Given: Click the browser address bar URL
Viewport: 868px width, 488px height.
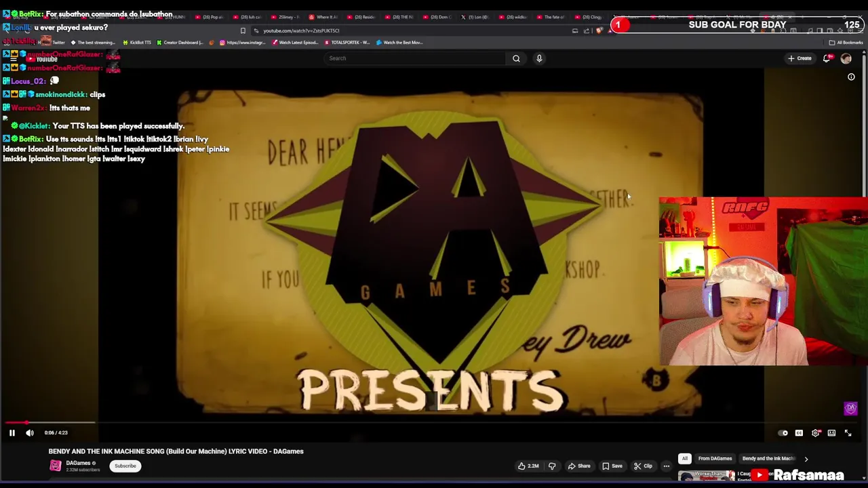Looking at the screenshot, I should click(x=301, y=30).
